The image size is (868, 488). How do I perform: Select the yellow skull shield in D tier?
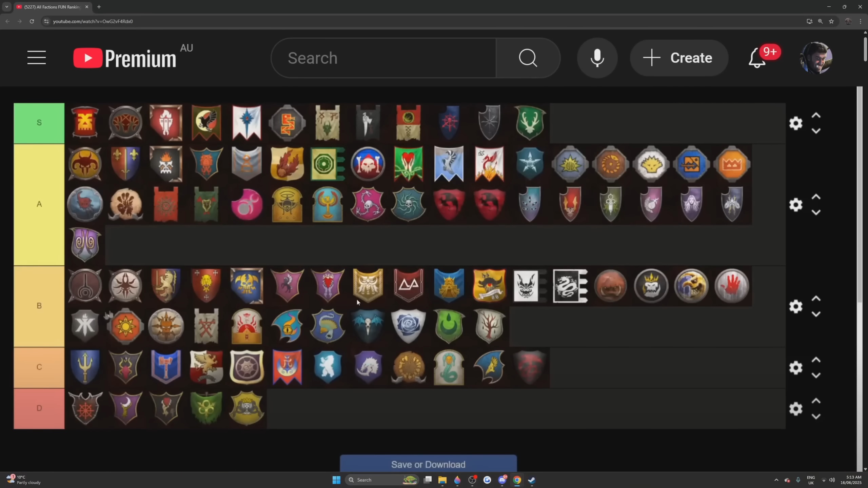point(246,408)
